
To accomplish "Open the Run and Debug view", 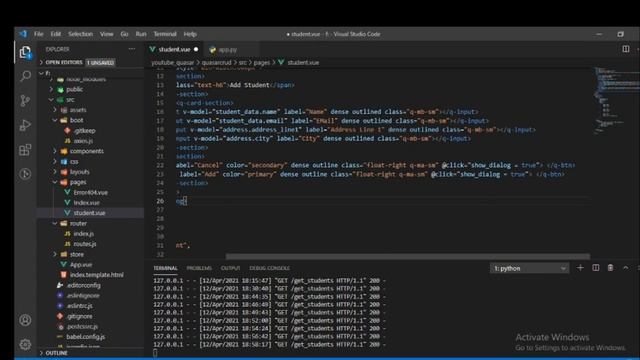I will [25, 125].
